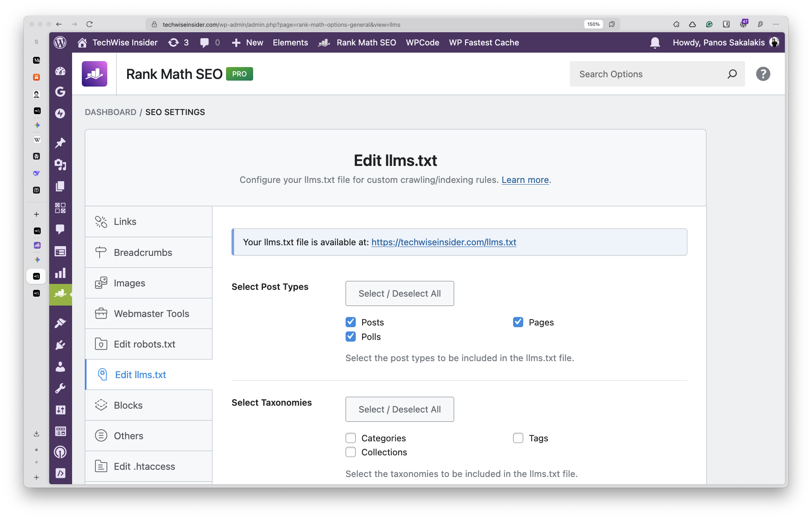Open the Blocks settings tab
The height and width of the screenshot is (519, 812).
[x=148, y=405]
